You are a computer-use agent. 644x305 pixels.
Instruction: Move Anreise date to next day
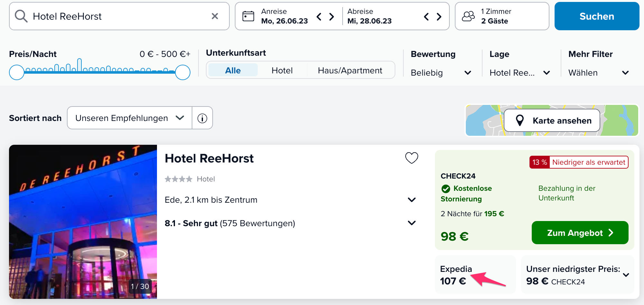point(332,16)
